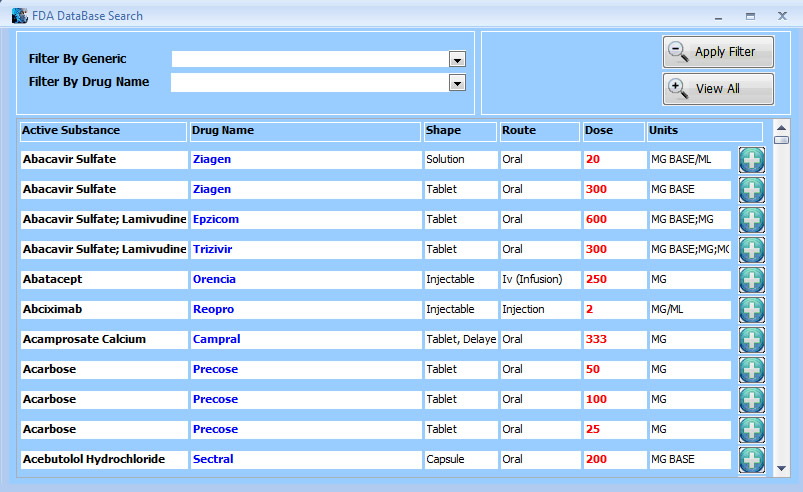Image resolution: width=803 pixels, height=492 pixels.
Task: Focus the Filter By Drug Name field
Action: click(x=310, y=82)
